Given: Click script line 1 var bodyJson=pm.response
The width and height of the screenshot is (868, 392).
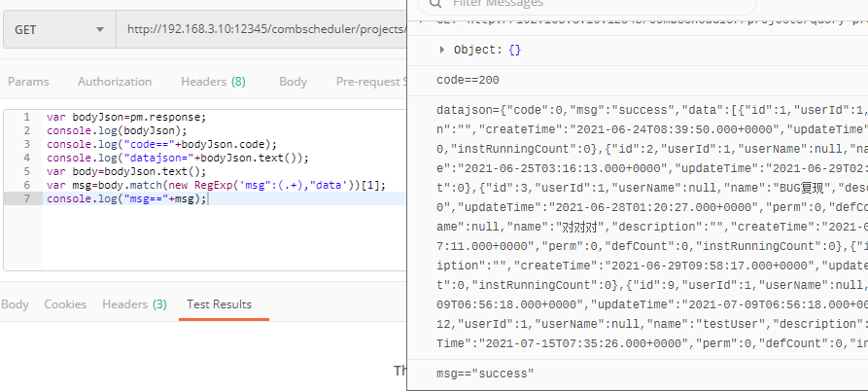Looking at the screenshot, I should coord(126,118).
